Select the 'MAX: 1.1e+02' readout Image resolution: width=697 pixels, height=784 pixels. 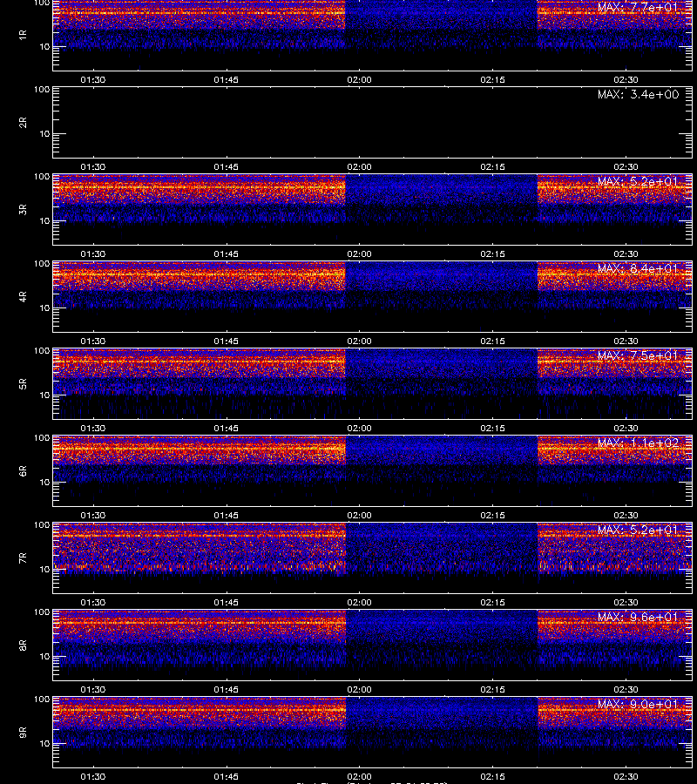point(638,443)
